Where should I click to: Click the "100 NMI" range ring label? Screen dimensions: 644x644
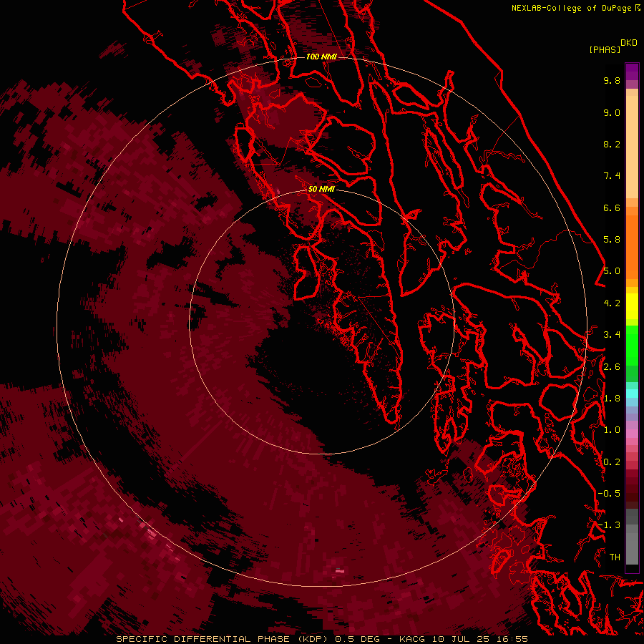pos(321,57)
